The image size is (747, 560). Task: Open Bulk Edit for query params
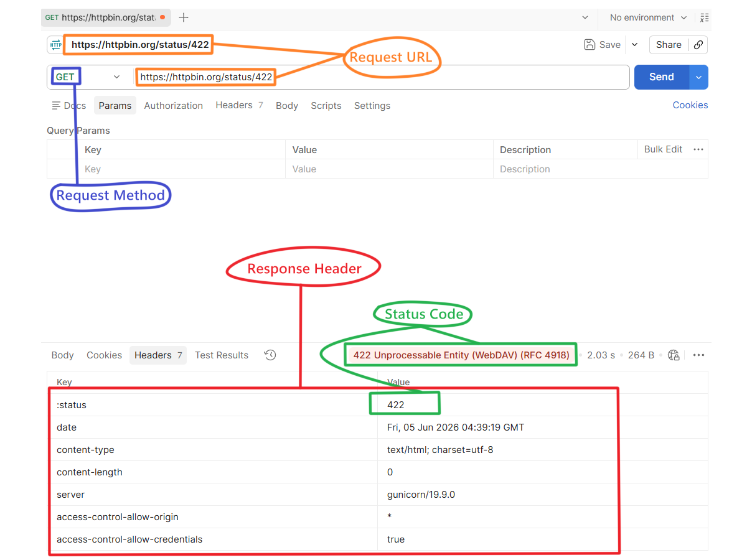[x=664, y=149]
